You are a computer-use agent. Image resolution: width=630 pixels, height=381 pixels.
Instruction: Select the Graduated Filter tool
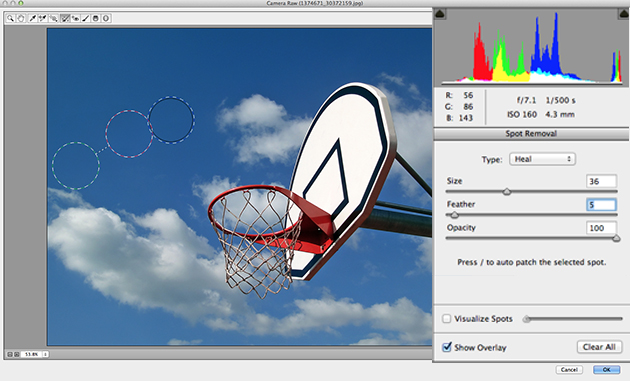pyautogui.click(x=96, y=18)
